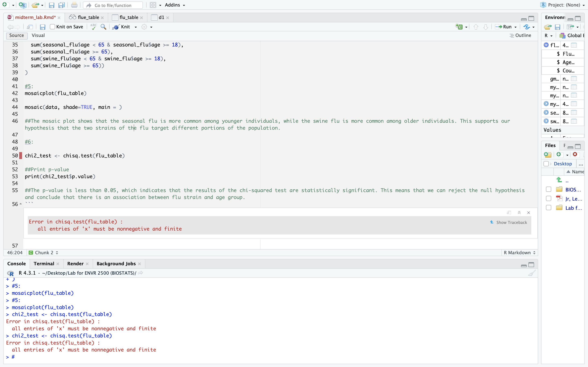
Task: Clear the console with the broom icon
Action: (x=531, y=273)
